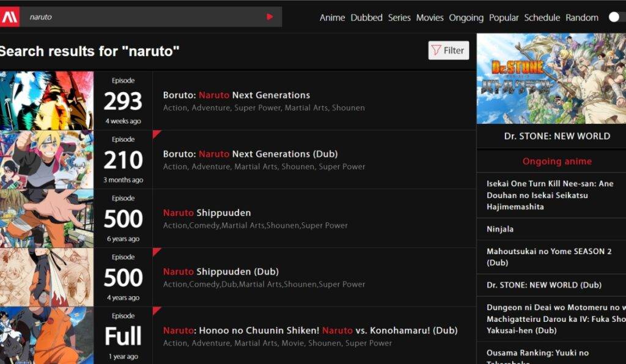Click red flag on Honoo no Chuunin row

click(156, 310)
